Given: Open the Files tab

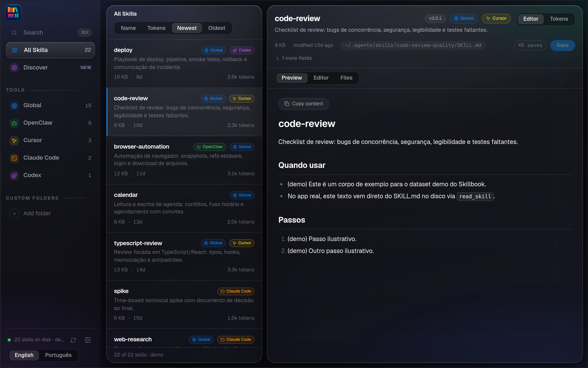Looking at the screenshot, I should point(346,78).
